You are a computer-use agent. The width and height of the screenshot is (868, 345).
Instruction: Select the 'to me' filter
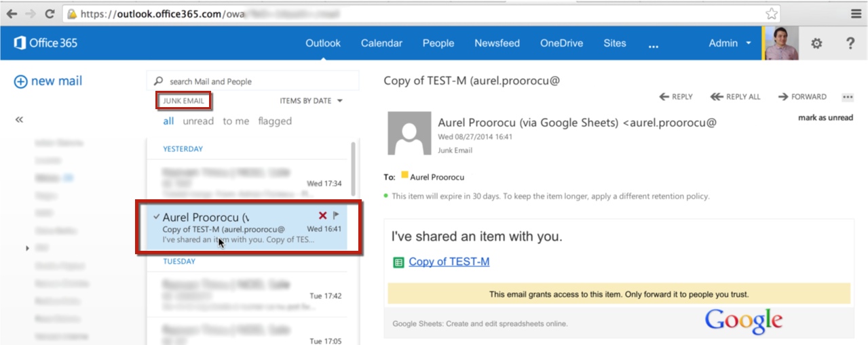tap(236, 121)
